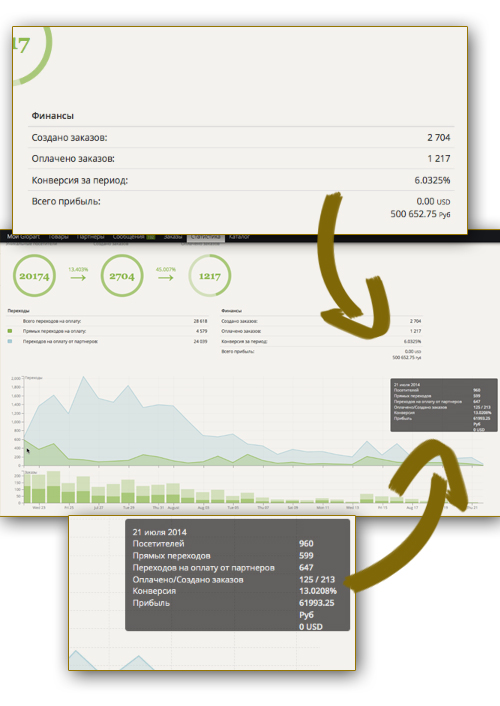Click the 45.007% conversion arrow
Viewport: 500px width, 706px height.
[x=166, y=274]
